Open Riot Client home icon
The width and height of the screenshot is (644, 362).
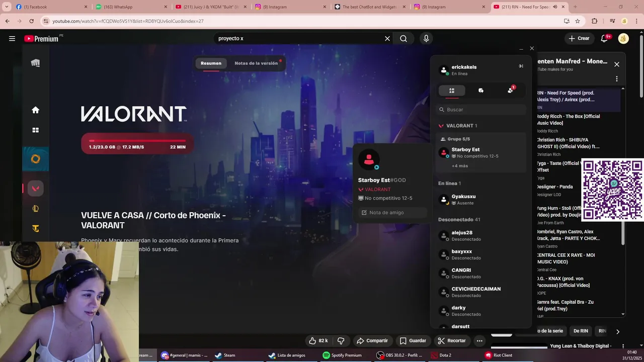(x=36, y=110)
